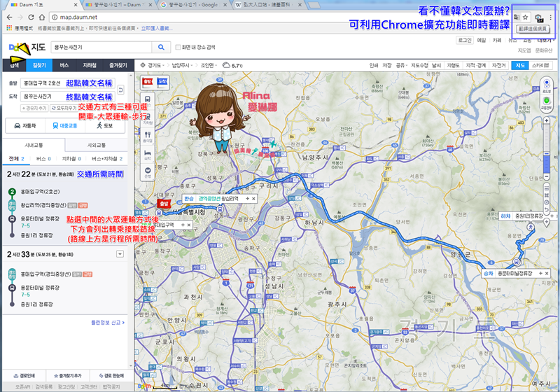Select the 도보 walking mode
This screenshot has width=560, height=392.
point(105,126)
